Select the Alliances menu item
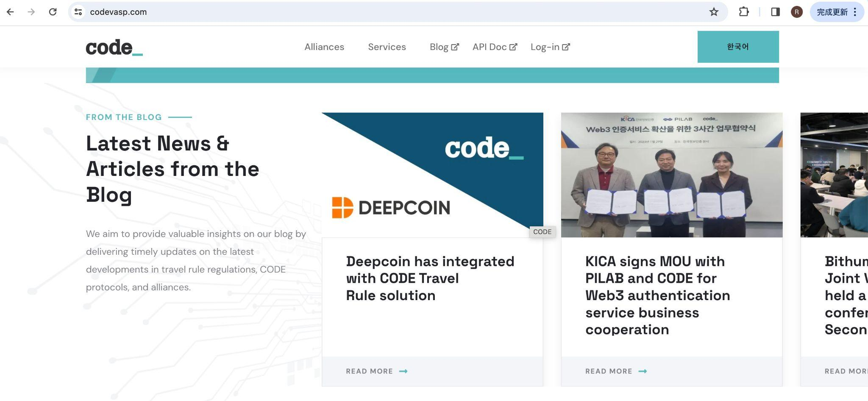 pyautogui.click(x=324, y=47)
